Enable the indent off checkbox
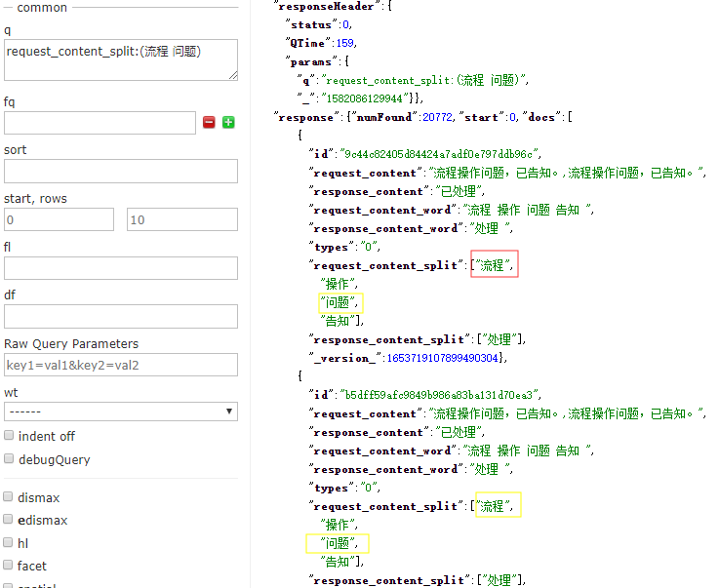Viewport: 719px width, 588px height. [9, 435]
